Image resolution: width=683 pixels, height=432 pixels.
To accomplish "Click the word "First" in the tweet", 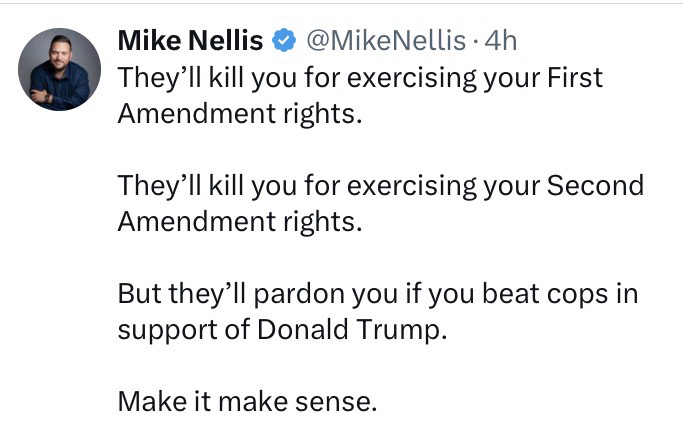I will point(571,77).
